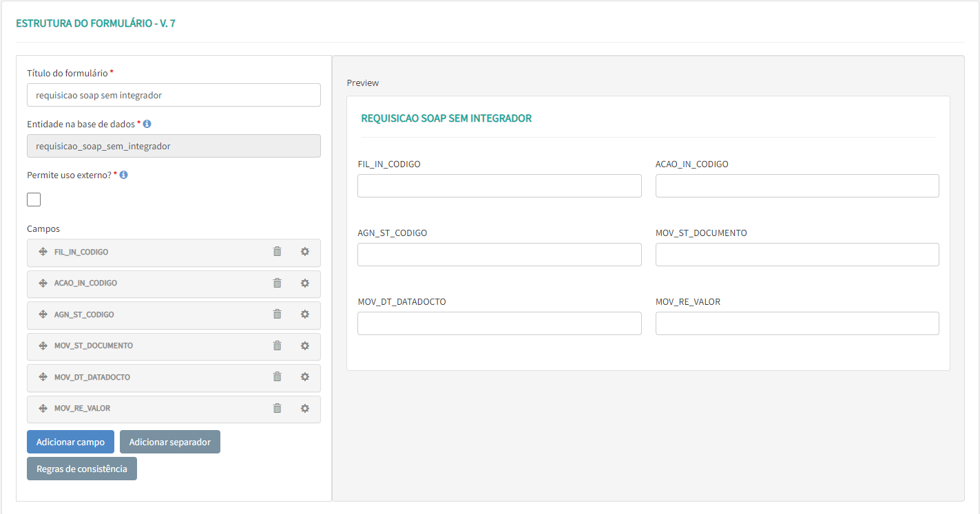Click drag handle icon on FIL_IN_CODIGO field
This screenshot has width=980, height=514.
pos(43,252)
